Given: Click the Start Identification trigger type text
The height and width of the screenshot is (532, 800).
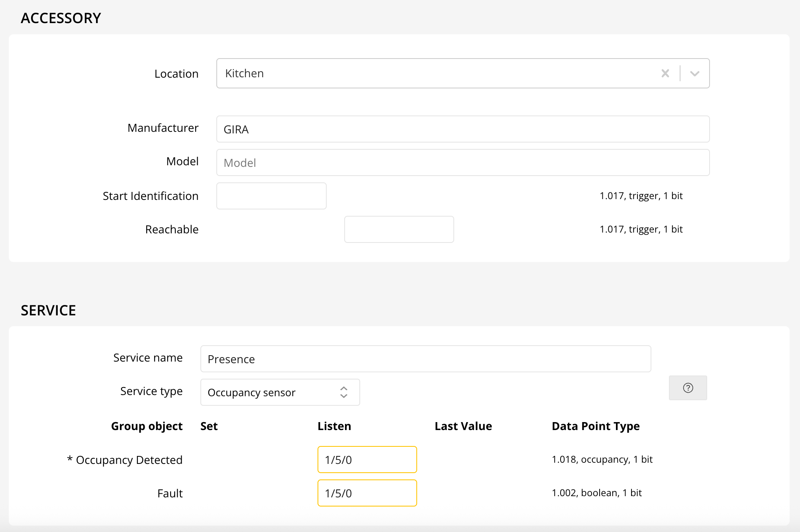Looking at the screenshot, I should [641, 196].
